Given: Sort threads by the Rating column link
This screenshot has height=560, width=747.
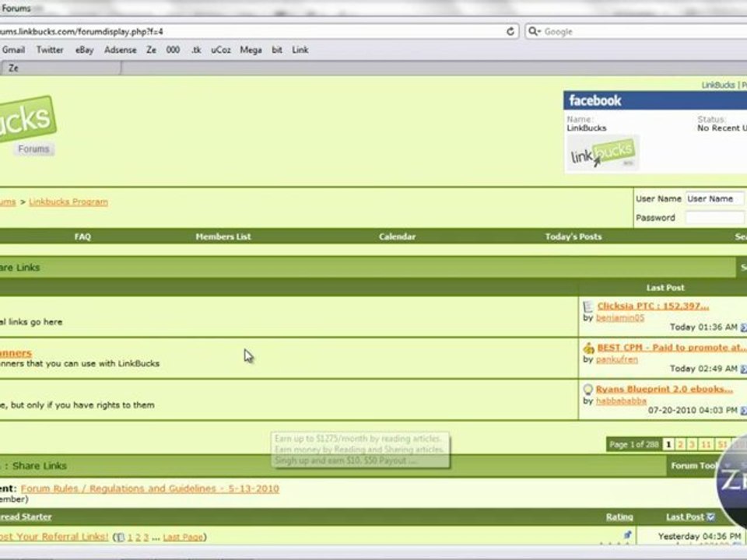Looking at the screenshot, I should [619, 516].
